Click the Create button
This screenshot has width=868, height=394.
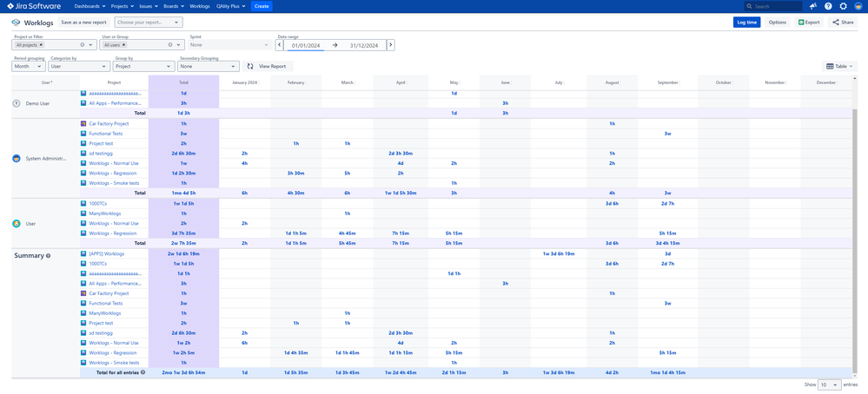[x=262, y=6]
